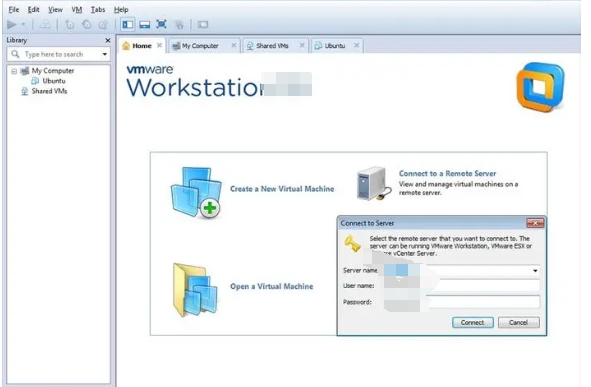591x387 pixels.
Task: Open the File menu
Action: point(14,9)
